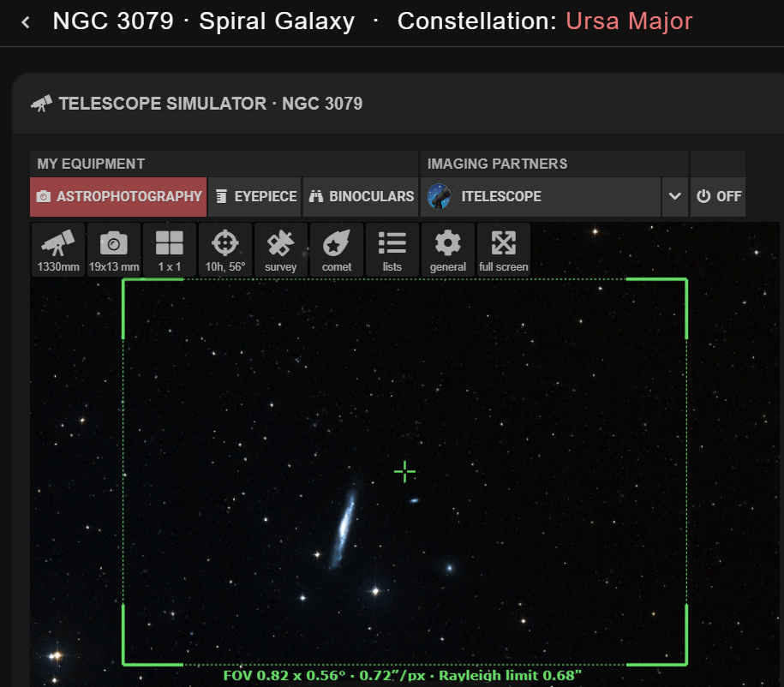Screen dimensions: 784x687
Task: Go back using the left chevron arrow
Action: coord(26,22)
